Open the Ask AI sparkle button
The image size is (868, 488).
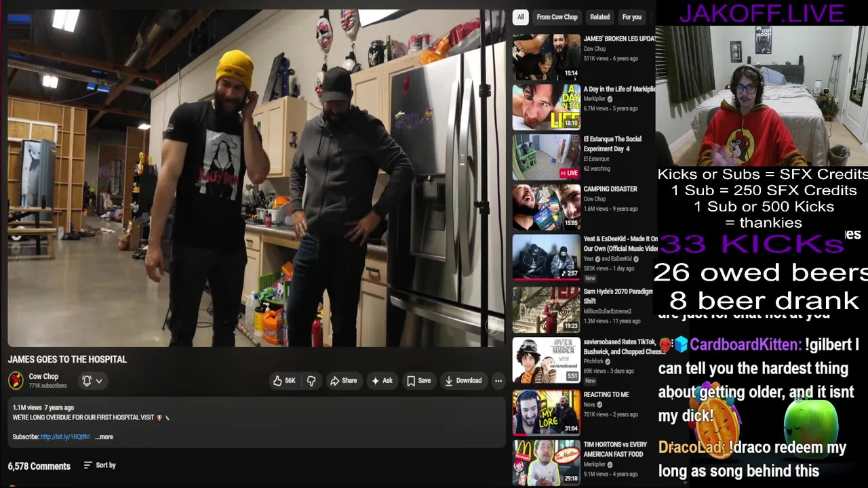[x=382, y=381]
